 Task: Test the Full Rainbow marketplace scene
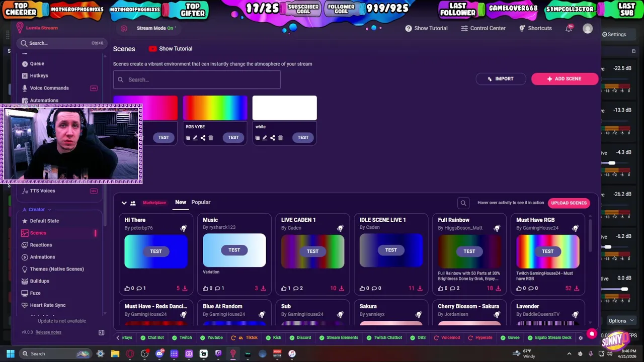pos(469,251)
